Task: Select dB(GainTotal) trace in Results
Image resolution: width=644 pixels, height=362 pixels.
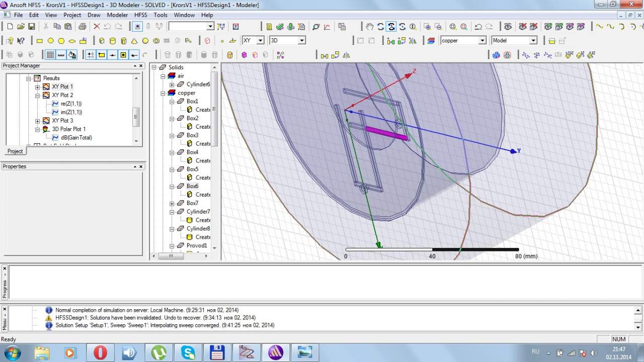Action: click(x=76, y=138)
